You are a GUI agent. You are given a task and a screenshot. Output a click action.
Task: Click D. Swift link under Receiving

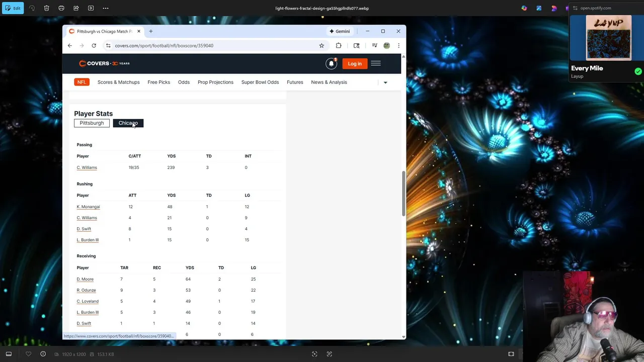tap(84, 323)
